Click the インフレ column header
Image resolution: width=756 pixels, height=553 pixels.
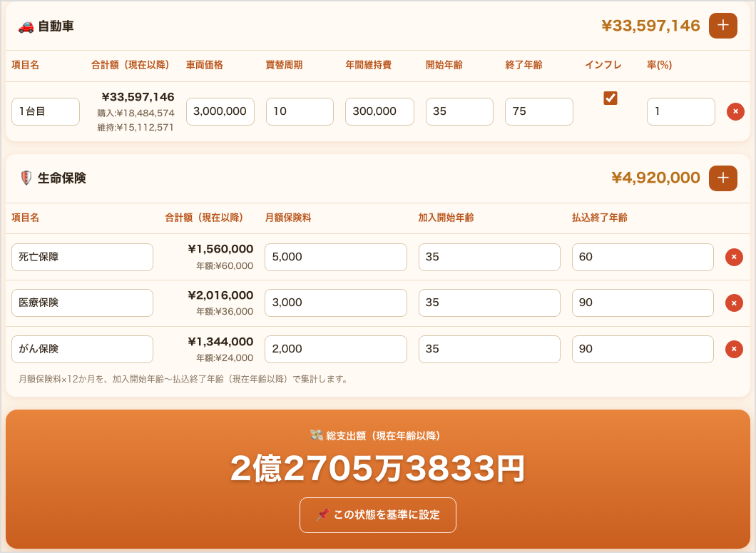pyautogui.click(x=603, y=65)
